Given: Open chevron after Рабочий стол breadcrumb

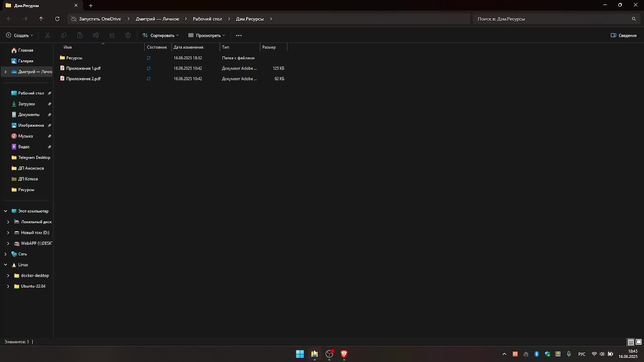Looking at the screenshot, I should pos(229,19).
